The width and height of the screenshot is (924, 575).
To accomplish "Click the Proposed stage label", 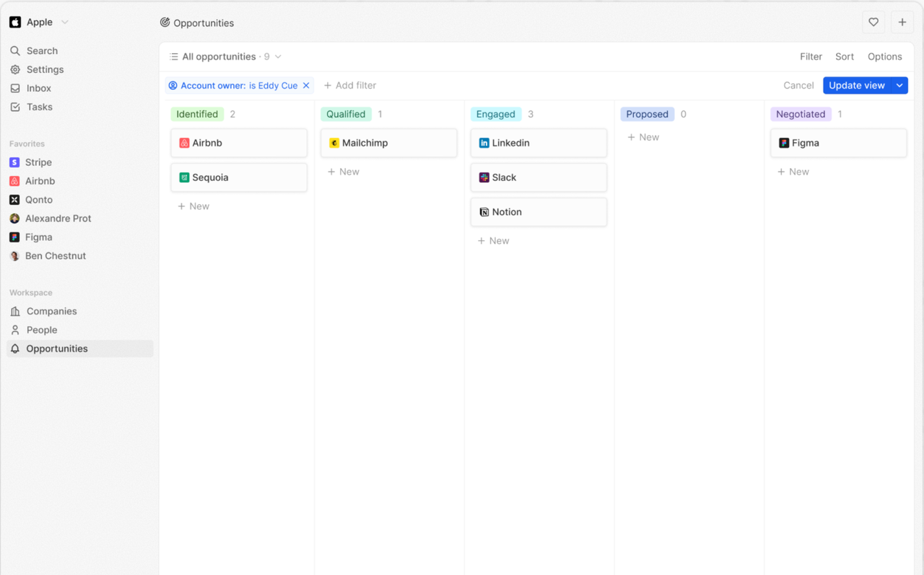I will 648,115.
